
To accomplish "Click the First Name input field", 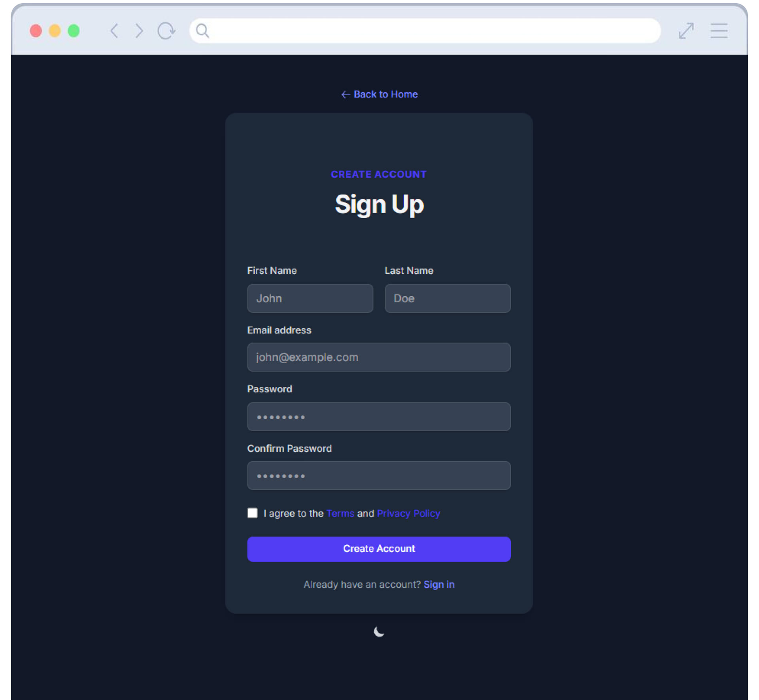I will [310, 298].
